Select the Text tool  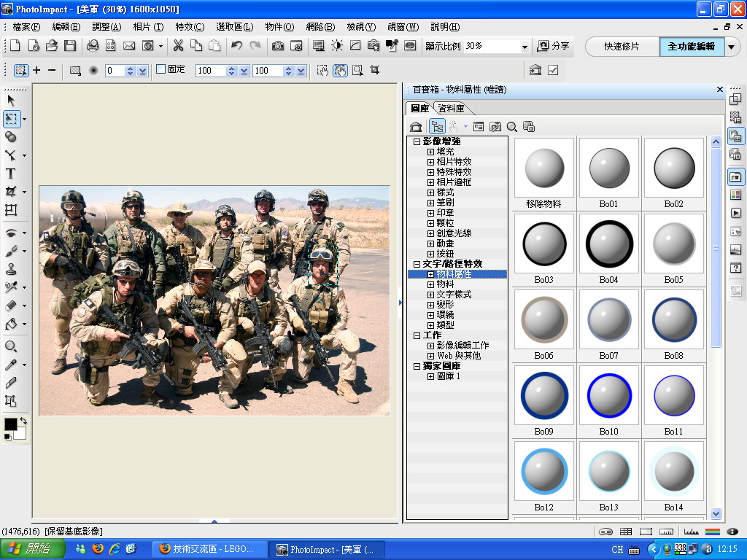[x=11, y=174]
